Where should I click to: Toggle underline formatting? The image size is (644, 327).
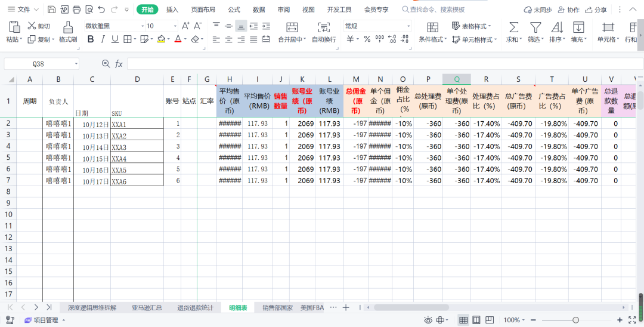(115, 39)
